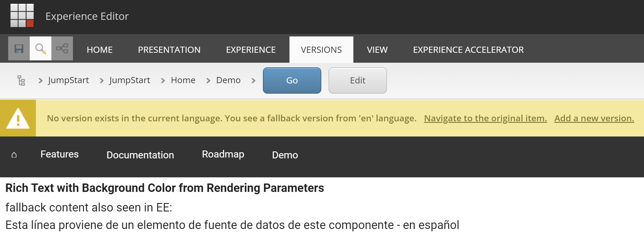Screen dimensions: 644x245
Task: Open Demo in site navigation bar
Action: click(285, 155)
